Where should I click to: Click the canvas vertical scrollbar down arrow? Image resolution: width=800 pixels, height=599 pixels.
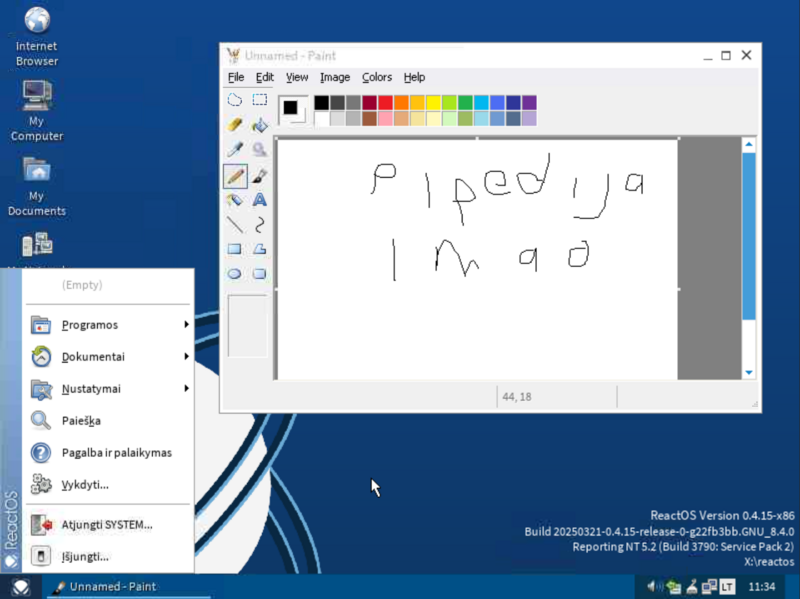749,373
